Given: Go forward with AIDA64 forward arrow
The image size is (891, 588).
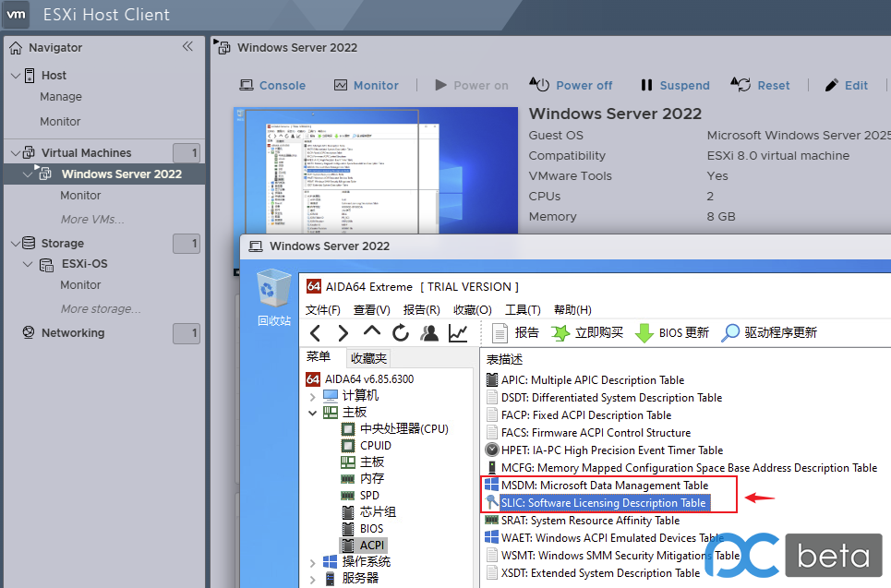Looking at the screenshot, I should pos(343,333).
